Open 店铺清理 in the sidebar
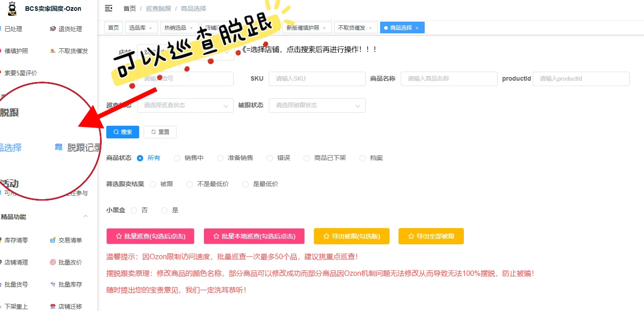 tap(14, 262)
